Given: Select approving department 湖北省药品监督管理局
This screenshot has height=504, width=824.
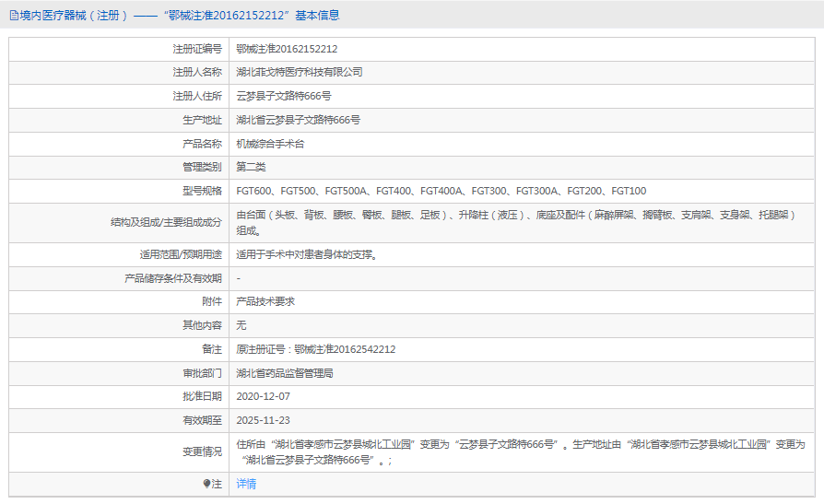Looking at the screenshot, I should 284,373.
